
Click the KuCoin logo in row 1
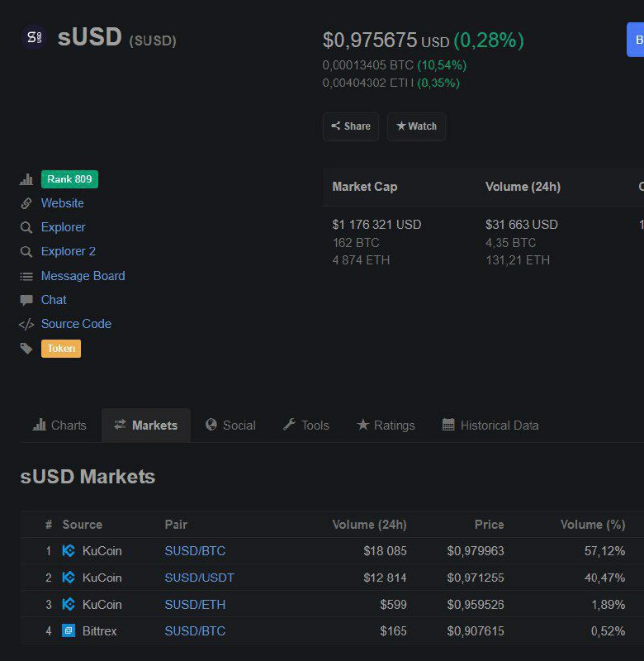(x=69, y=550)
